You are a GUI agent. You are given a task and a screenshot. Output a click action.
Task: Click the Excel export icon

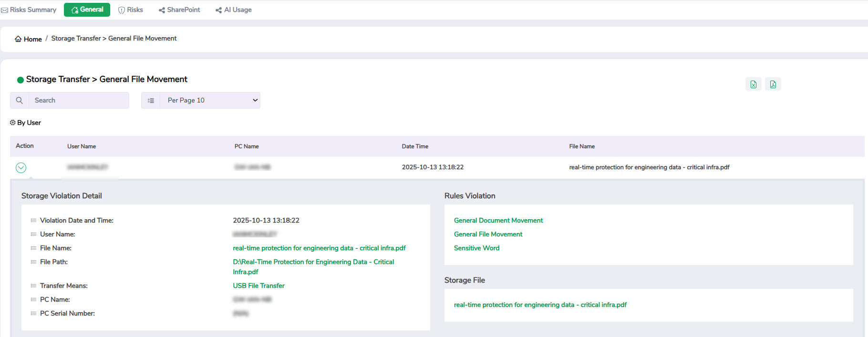753,84
